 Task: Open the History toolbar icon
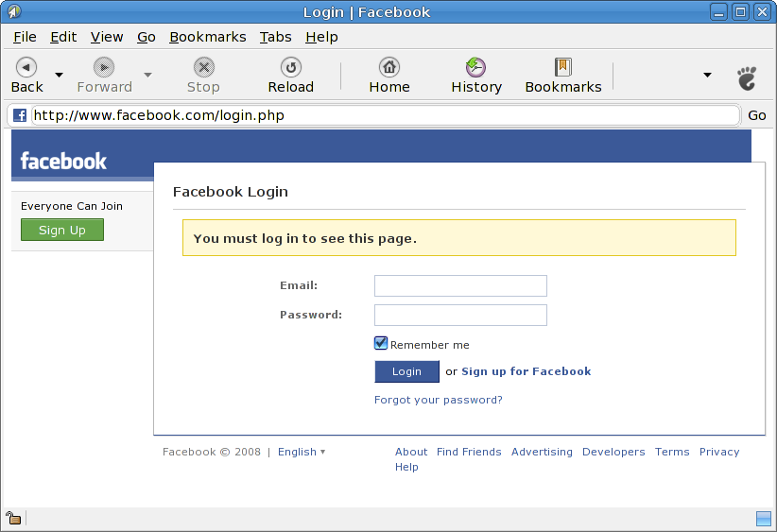point(475,67)
